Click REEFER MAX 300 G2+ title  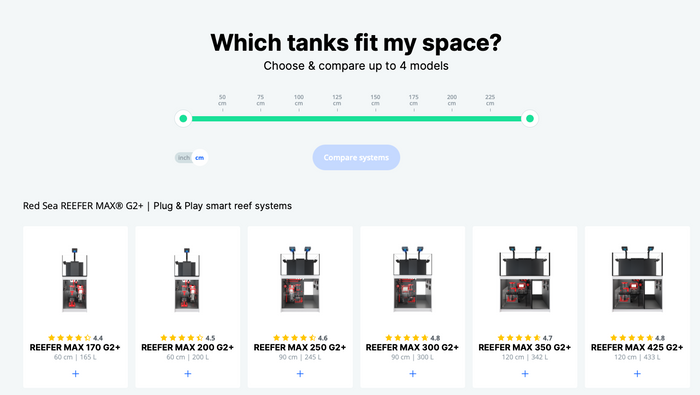coord(412,347)
